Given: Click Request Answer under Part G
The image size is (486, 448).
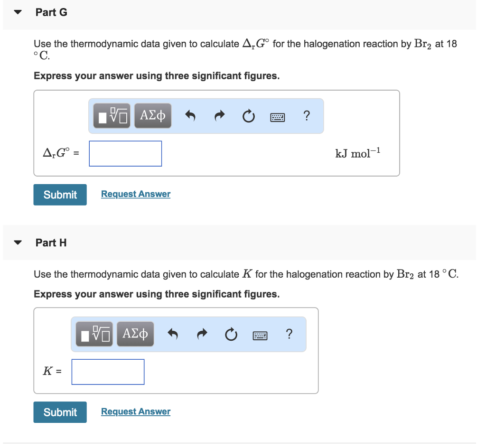Looking at the screenshot, I should (x=135, y=194).
